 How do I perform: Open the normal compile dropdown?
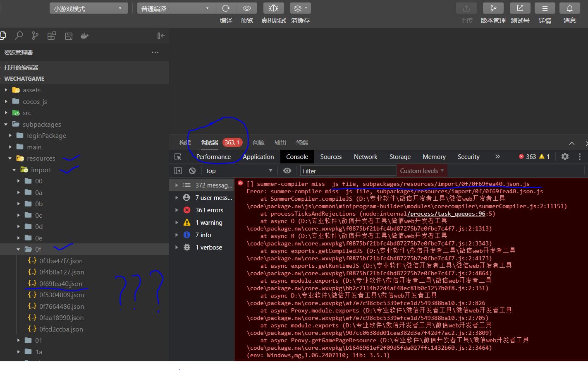click(177, 8)
